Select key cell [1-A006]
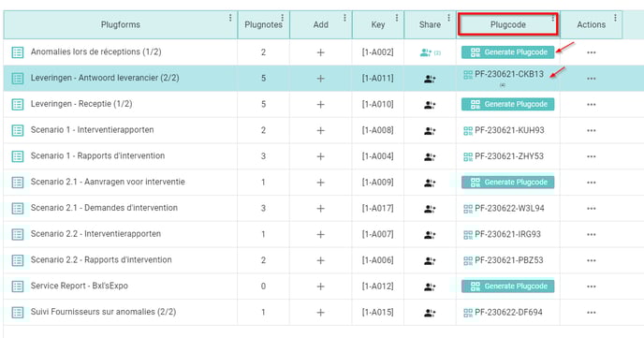 pos(377,260)
